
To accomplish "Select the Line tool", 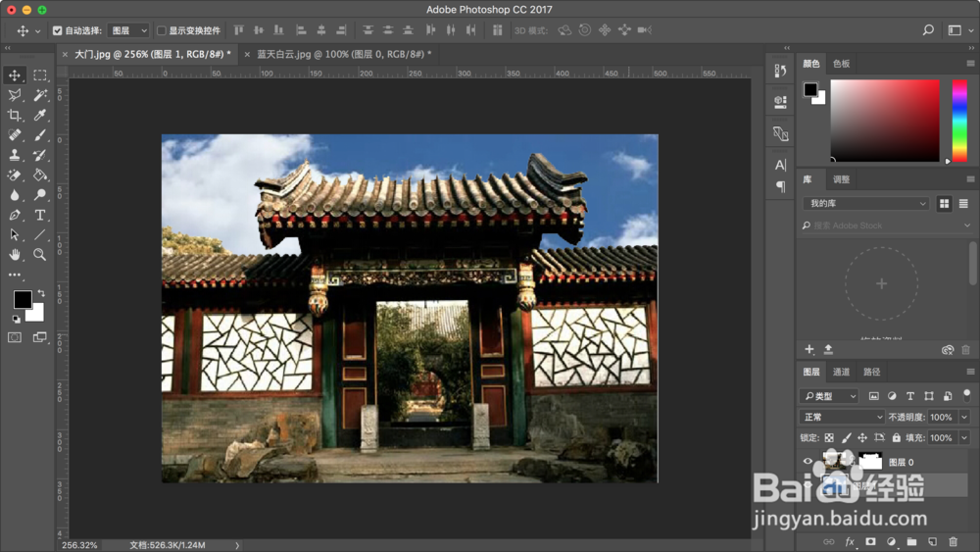I will (x=40, y=235).
